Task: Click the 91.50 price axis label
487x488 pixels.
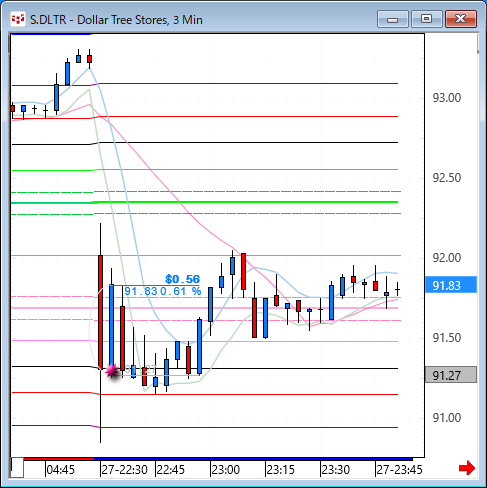Action: pos(447,338)
